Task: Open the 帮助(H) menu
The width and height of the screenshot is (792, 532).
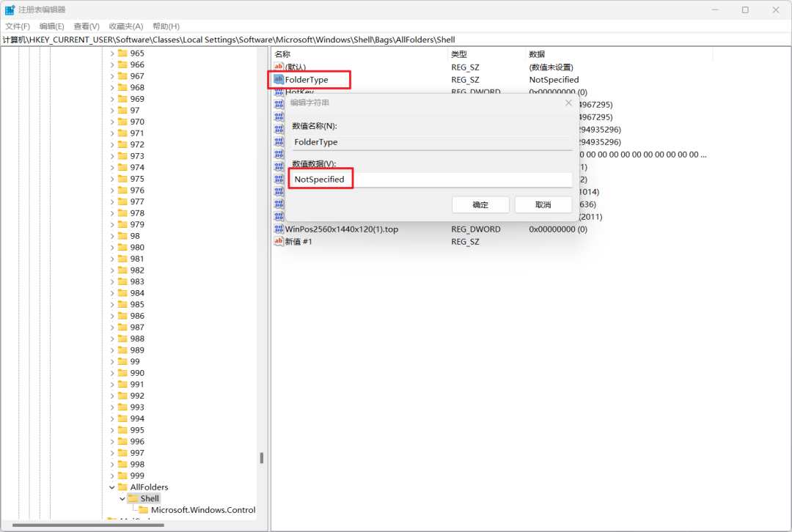Action: tap(166, 26)
